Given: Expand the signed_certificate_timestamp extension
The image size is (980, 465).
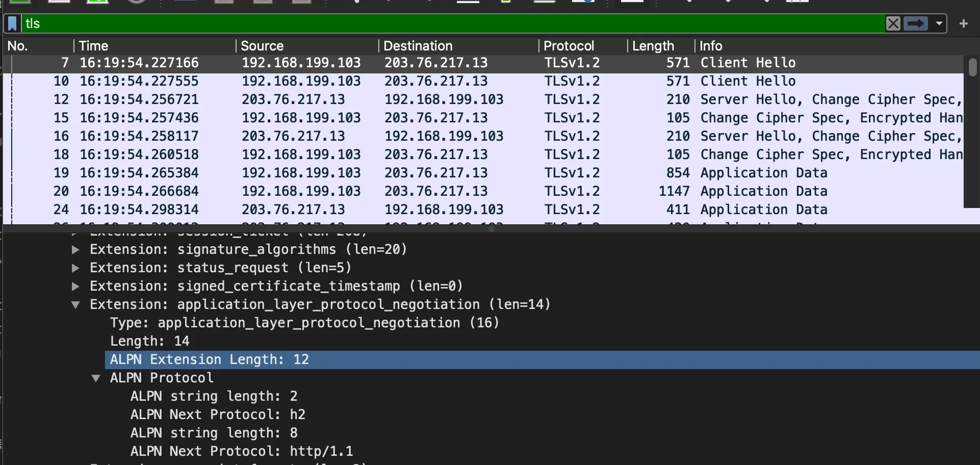Looking at the screenshot, I should 75,287.
